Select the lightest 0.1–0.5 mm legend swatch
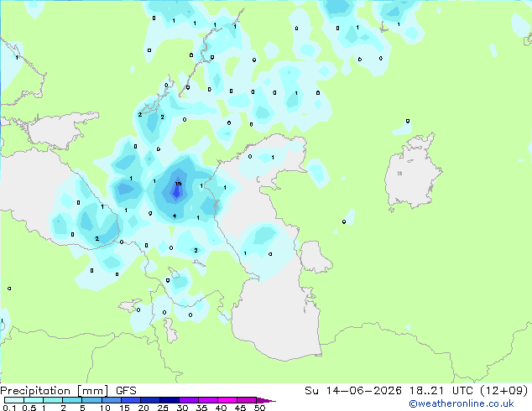Screen dimensions: 532x411 point(14,400)
